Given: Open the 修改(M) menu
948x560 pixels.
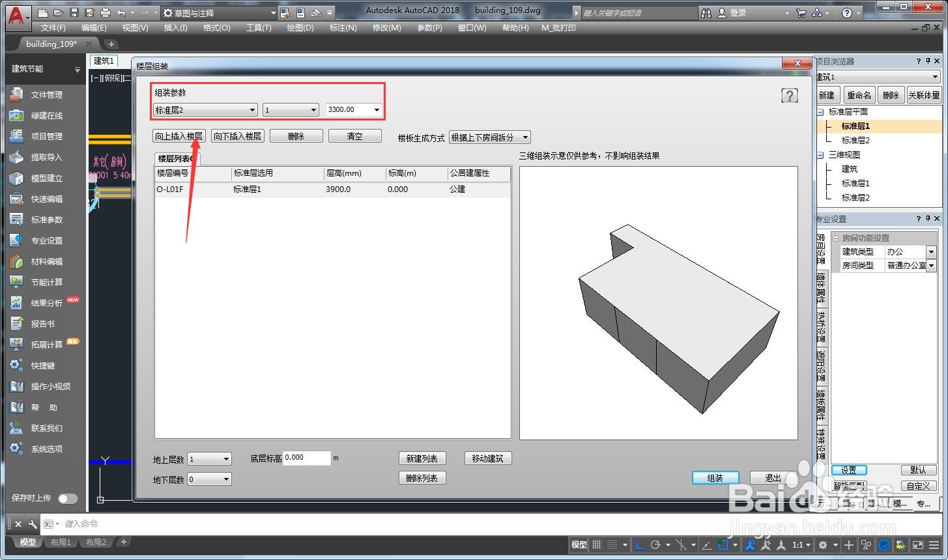Looking at the screenshot, I should (x=386, y=28).
